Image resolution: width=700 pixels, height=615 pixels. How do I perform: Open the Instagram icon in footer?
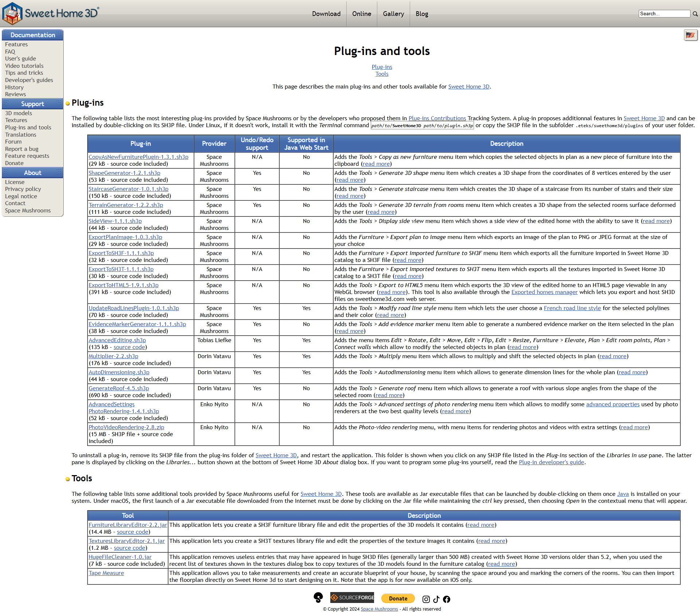coord(426,599)
